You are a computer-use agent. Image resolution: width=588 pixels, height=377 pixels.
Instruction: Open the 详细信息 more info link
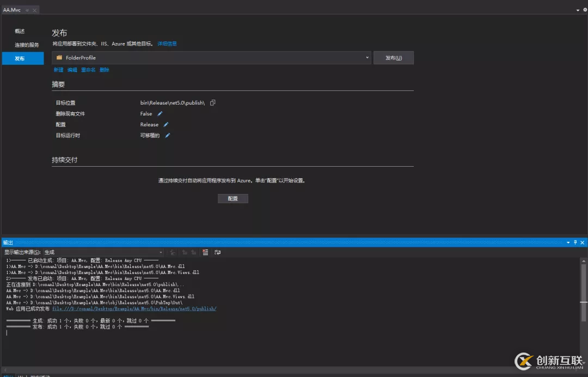click(167, 44)
